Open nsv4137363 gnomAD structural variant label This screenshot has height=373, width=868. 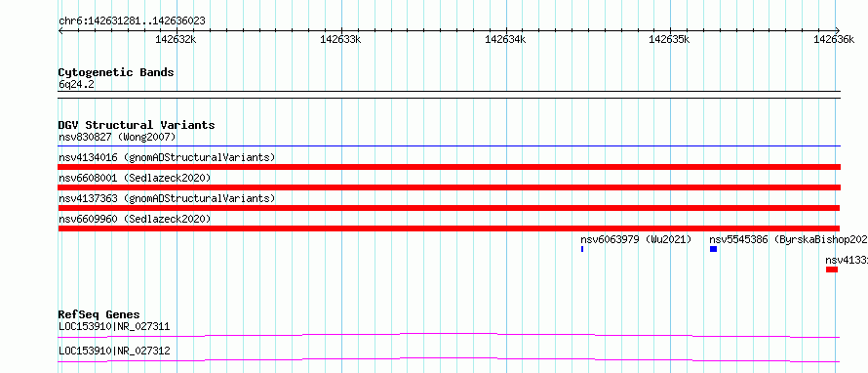(167, 198)
